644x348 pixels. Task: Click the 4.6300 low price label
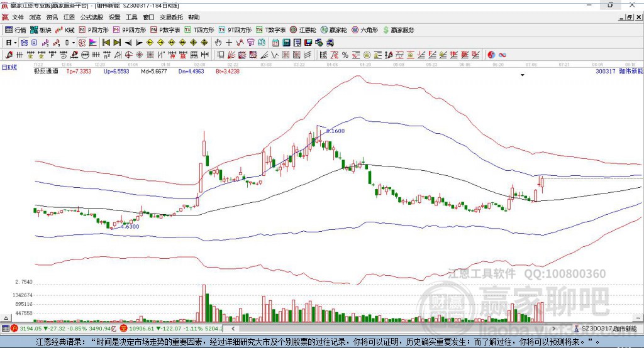[x=130, y=227]
